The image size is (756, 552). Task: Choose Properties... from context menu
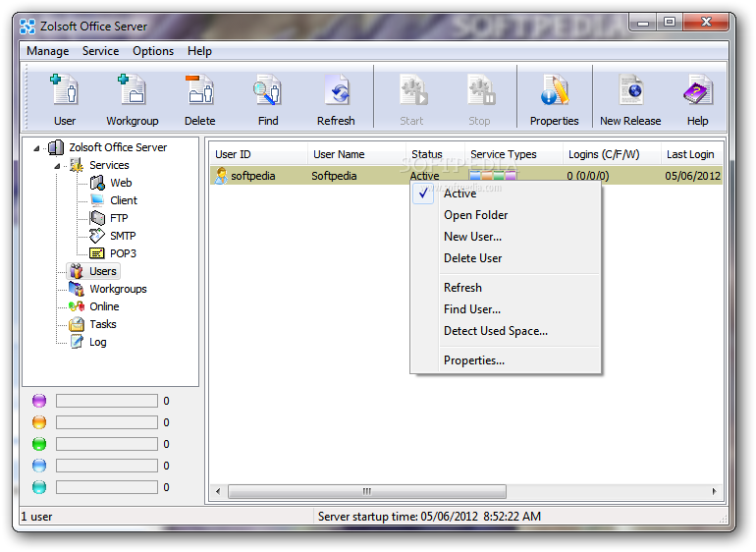(x=505, y=360)
